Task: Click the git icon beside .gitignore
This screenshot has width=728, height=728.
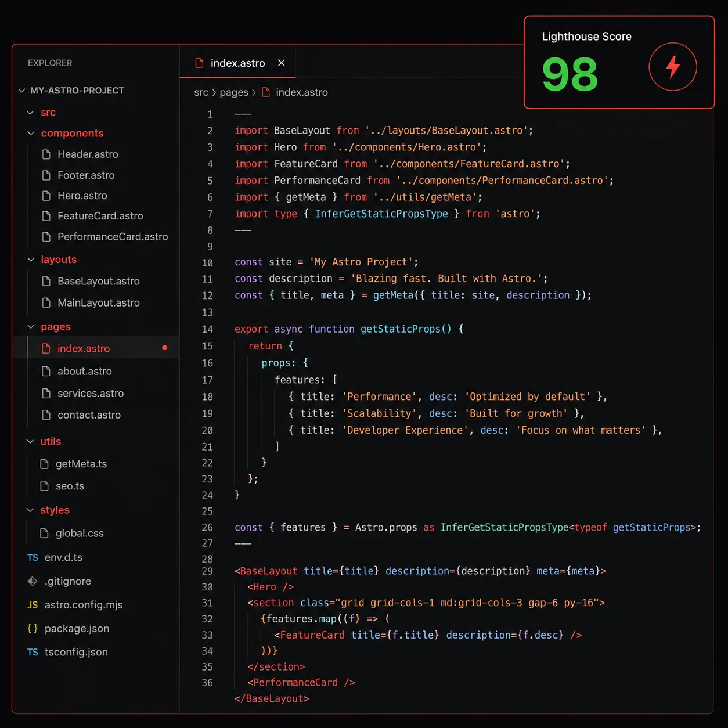Action: click(x=33, y=581)
